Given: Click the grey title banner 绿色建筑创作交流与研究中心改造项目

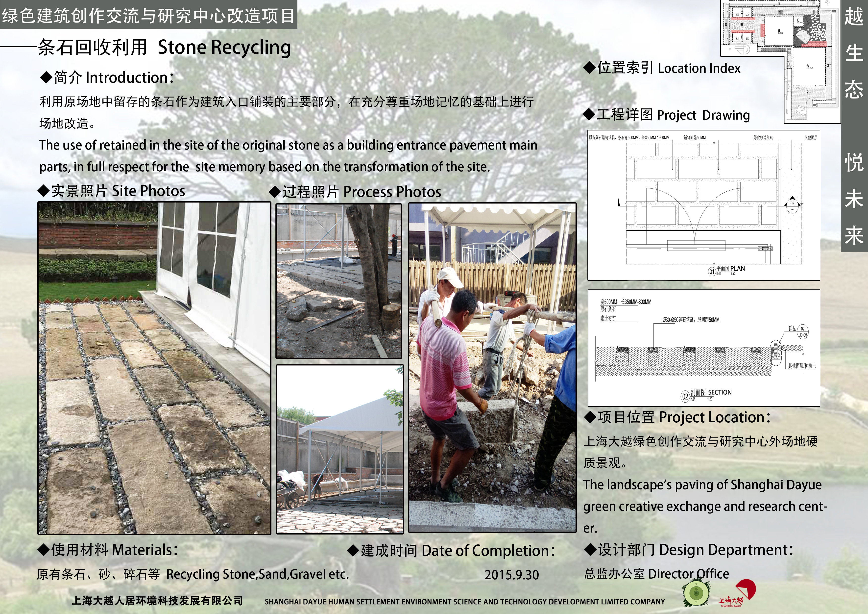Looking at the screenshot, I should click(x=148, y=14).
